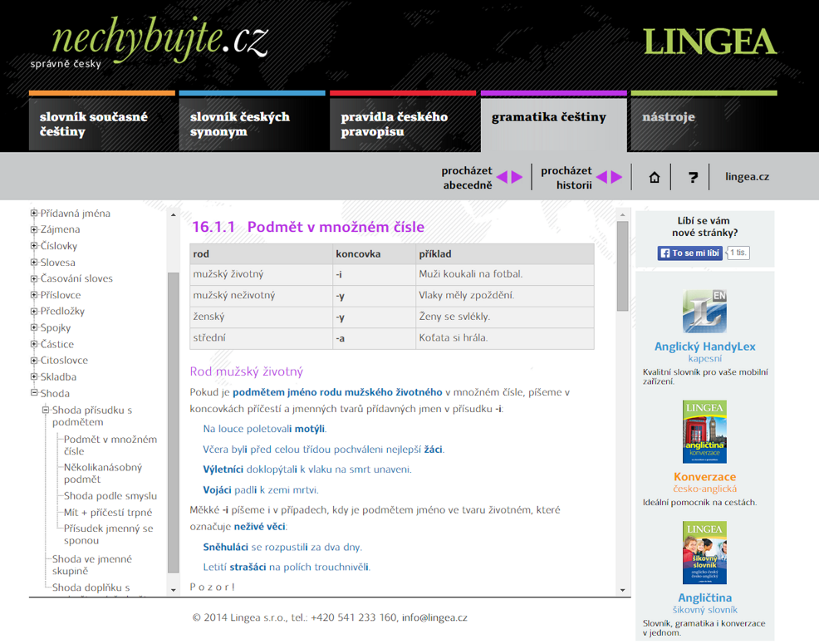Expand the Slovesa tree node
The image size is (819, 644).
[x=34, y=263]
